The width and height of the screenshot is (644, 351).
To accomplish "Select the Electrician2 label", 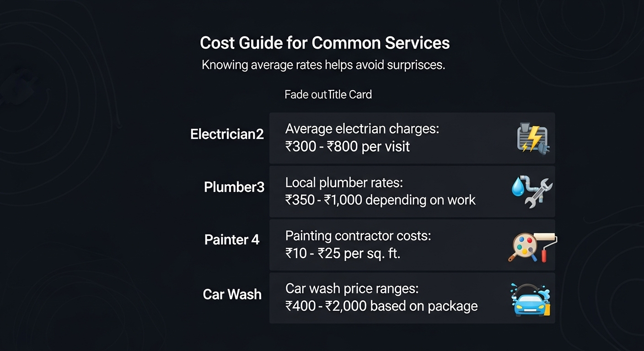I will click(x=227, y=134).
